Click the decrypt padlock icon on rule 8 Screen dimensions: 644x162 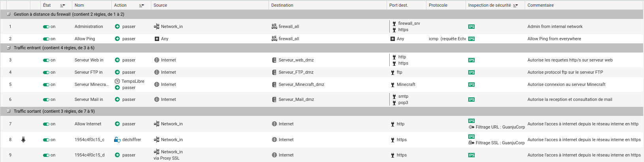coord(117,140)
